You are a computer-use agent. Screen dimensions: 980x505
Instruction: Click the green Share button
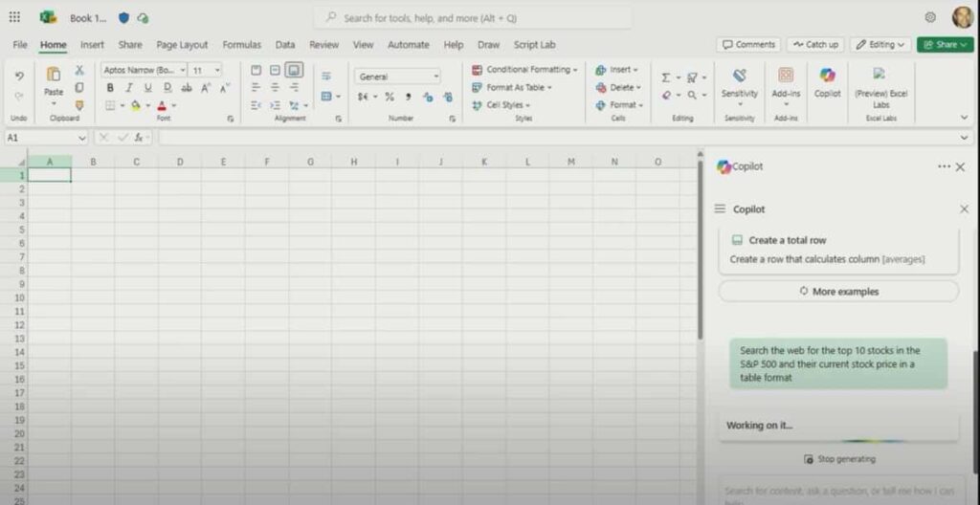point(945,44)
